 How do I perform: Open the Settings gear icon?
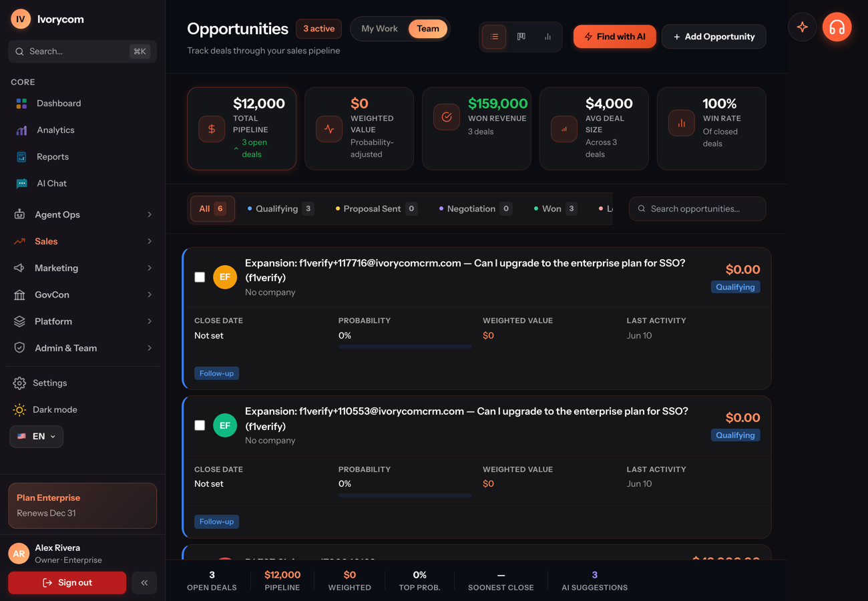tap(19, 383)
